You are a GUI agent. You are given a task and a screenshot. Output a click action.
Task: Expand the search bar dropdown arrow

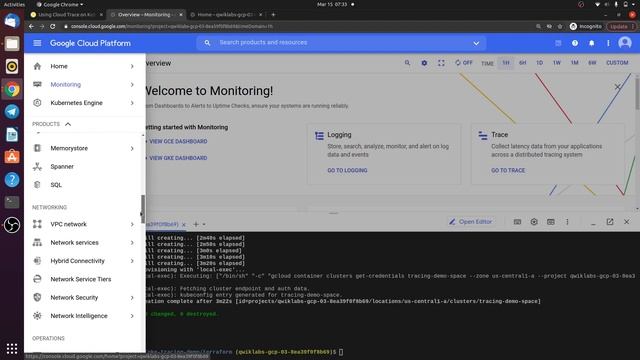[x=476, y=43]
